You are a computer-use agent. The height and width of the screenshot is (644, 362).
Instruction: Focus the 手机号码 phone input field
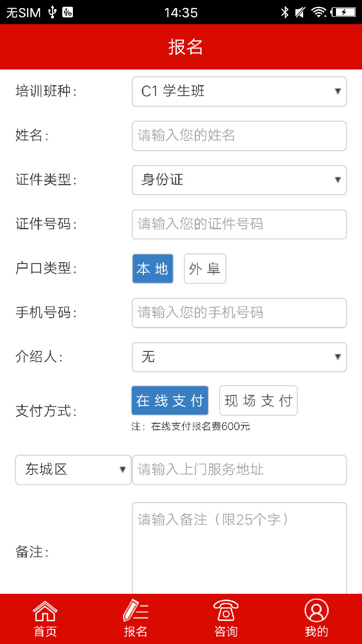(x=239, y=313)
